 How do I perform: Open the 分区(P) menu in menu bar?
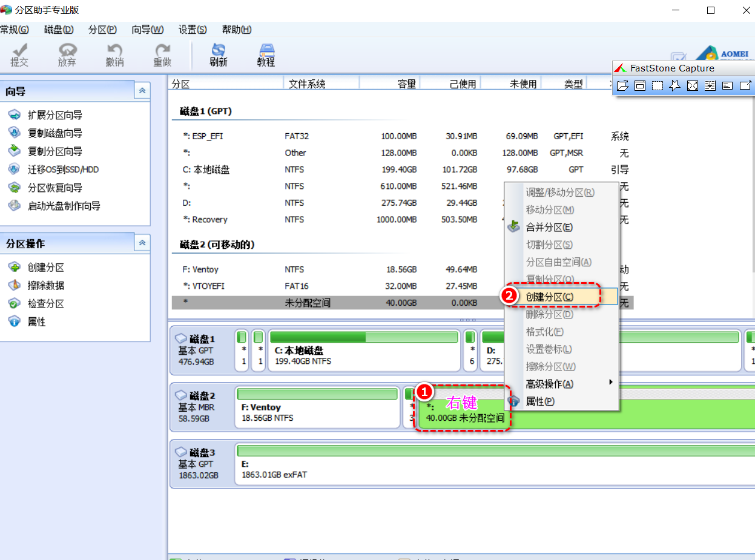tap(102, 30)
